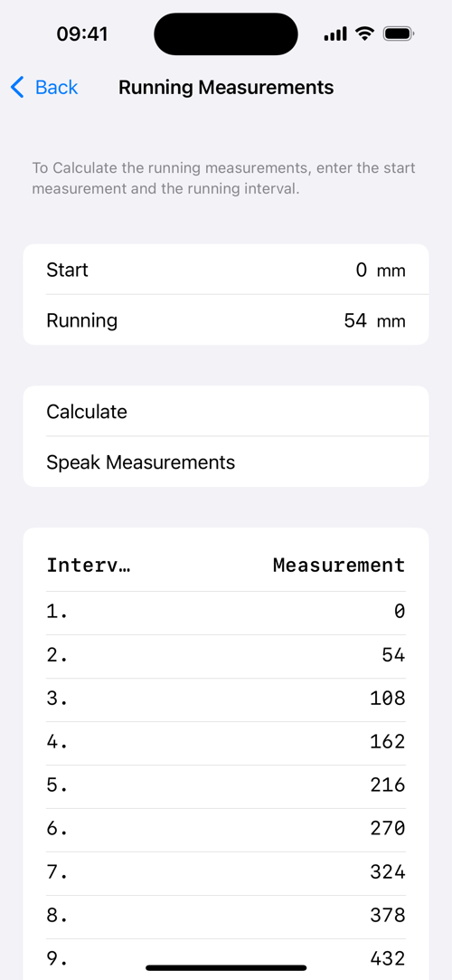Viewport: 452px width, 980px height.
Task: Tap the battery status icon
Action: (399, 33)
